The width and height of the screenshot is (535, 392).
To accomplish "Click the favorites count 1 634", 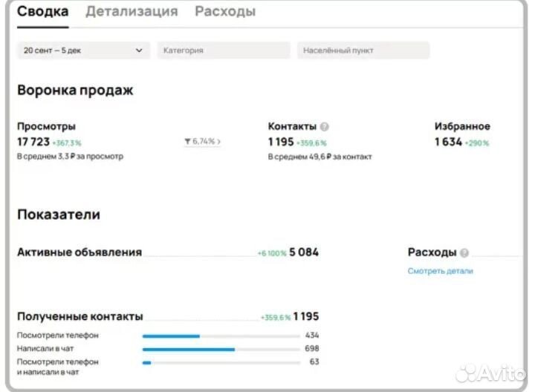I will 448,142.
